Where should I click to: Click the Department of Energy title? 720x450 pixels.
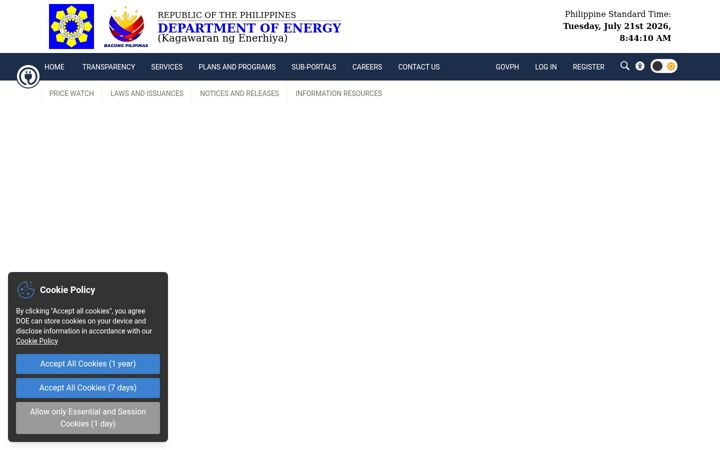click(x=249, y=28)
